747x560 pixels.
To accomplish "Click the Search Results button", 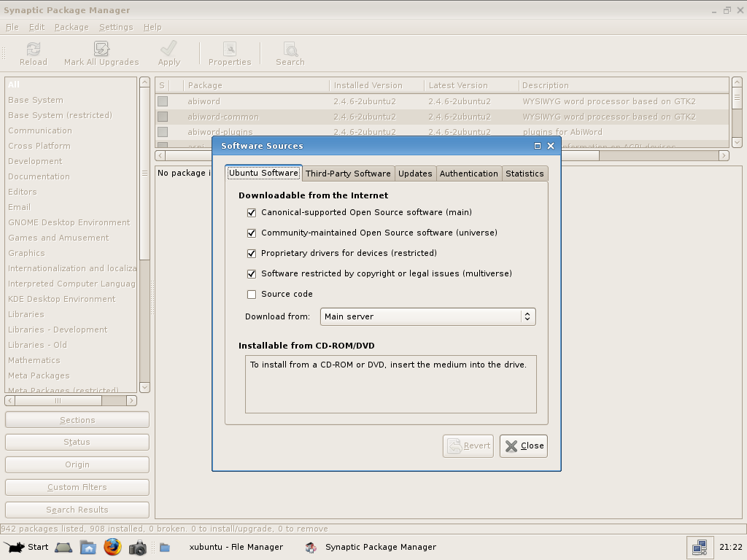I will 77,510.
